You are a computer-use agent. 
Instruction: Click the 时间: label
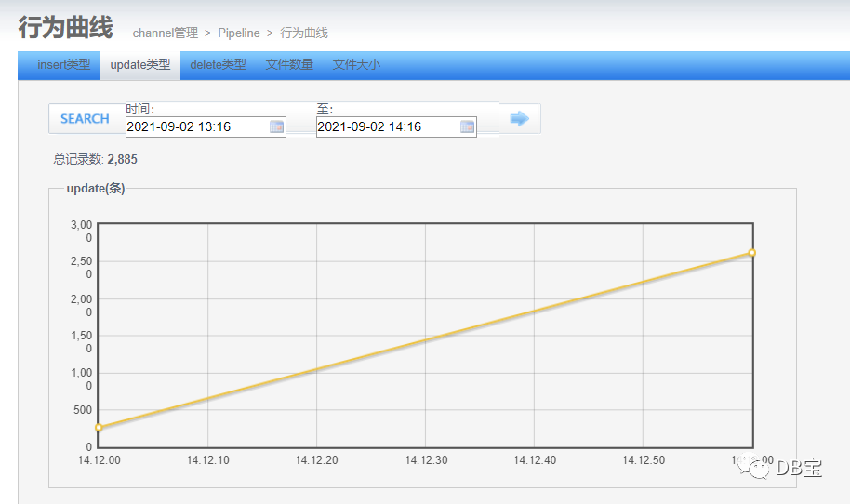pyautogui.click(x=140, y=109)
